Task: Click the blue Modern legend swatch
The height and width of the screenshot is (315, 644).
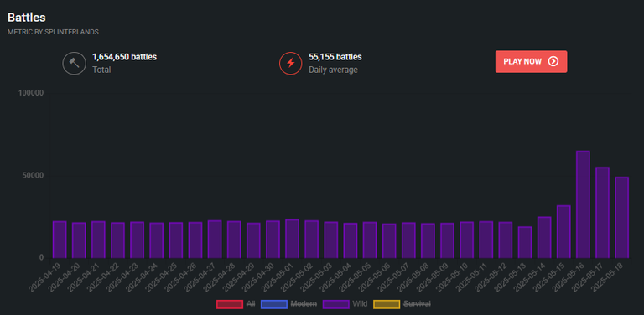Action: (274, 304)
